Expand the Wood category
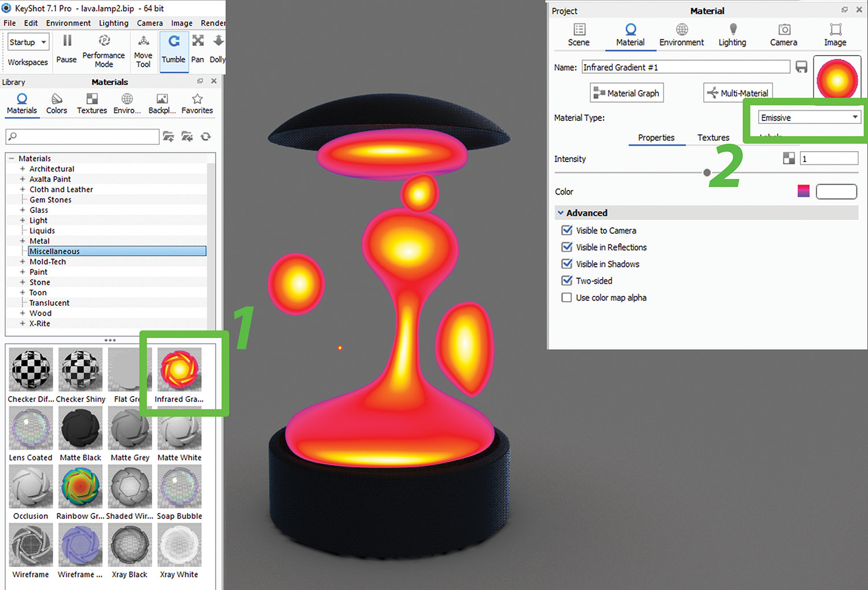The height and width of the screenshot is (590, 868). tap(23, 313)
